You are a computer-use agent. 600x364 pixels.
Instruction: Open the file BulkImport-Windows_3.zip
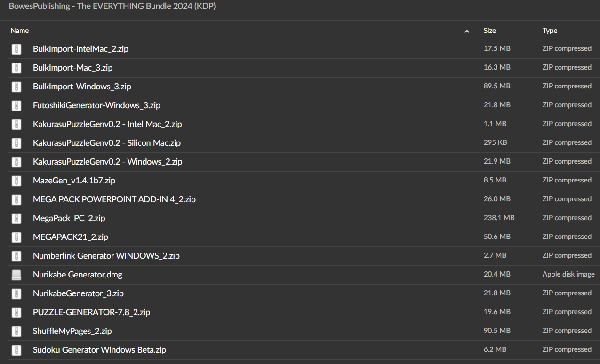(x=82, y=87)
